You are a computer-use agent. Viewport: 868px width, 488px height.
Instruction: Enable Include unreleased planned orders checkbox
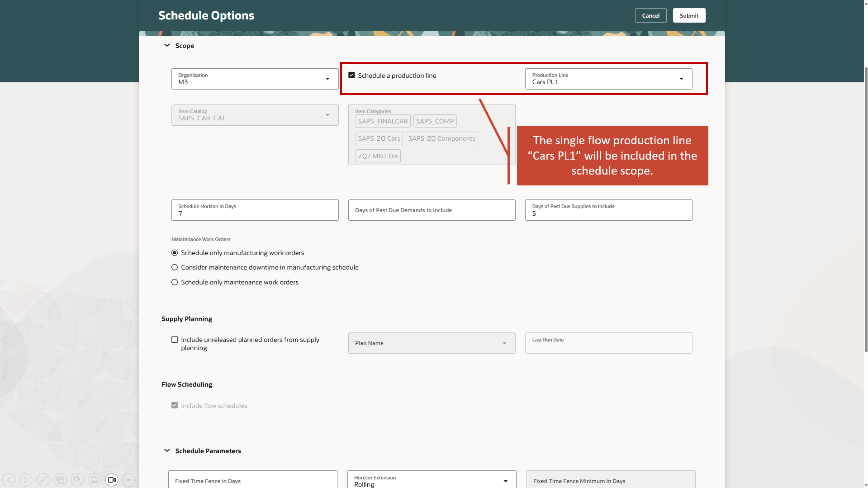tap(175, 340)
